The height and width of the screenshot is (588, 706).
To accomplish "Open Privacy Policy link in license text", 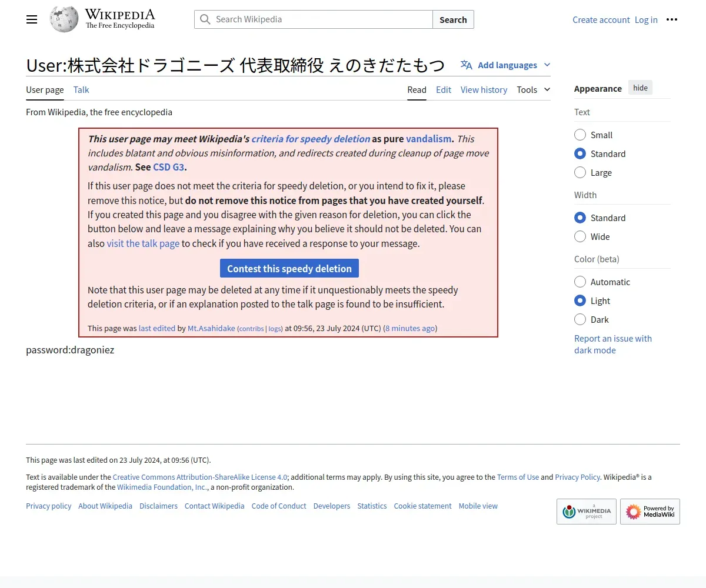I will 577,477.
